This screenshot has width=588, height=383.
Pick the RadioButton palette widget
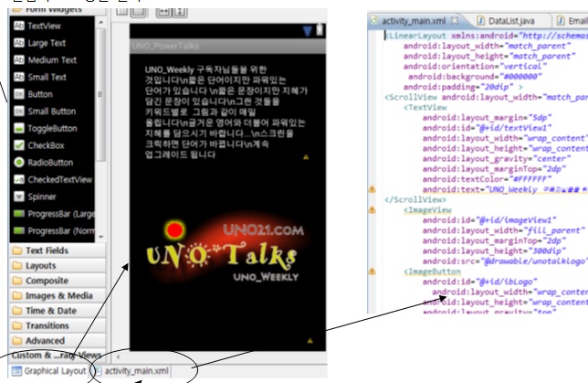coord(50,163)
